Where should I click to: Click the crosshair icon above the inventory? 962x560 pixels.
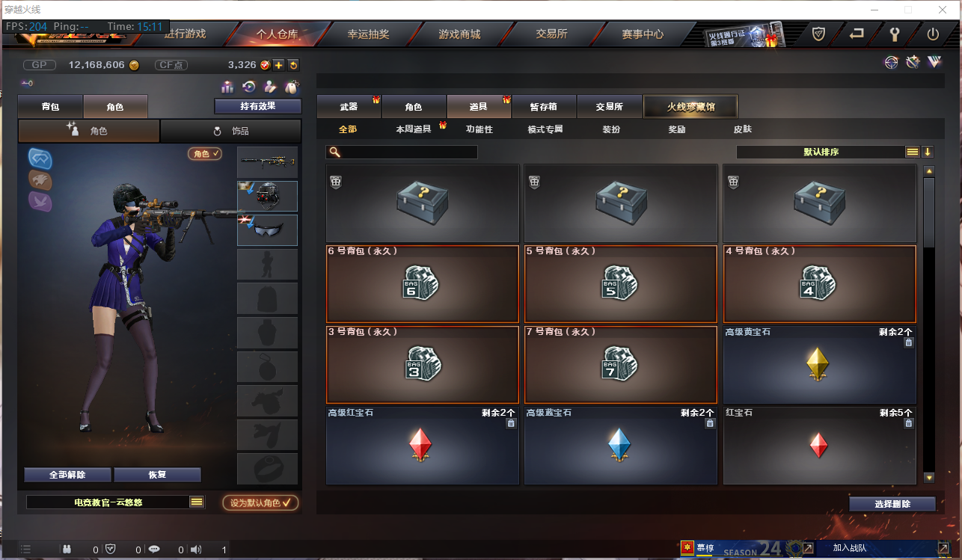pos(891,63)
